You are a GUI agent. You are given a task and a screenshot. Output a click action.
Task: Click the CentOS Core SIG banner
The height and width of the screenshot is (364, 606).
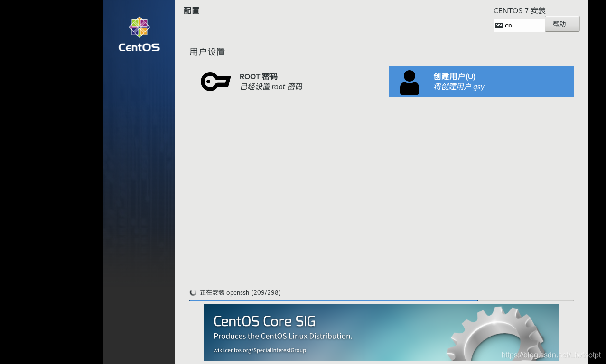[x=382, y=333]
